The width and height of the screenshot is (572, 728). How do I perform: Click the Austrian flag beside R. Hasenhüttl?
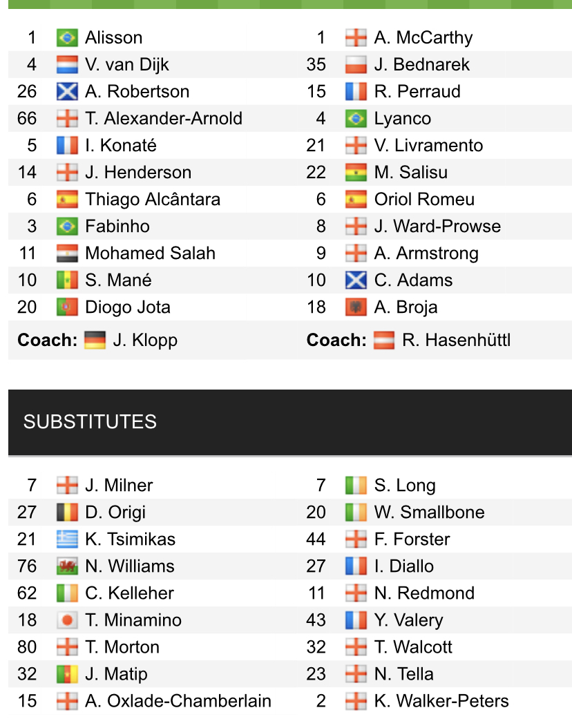[x=383, y=340]
